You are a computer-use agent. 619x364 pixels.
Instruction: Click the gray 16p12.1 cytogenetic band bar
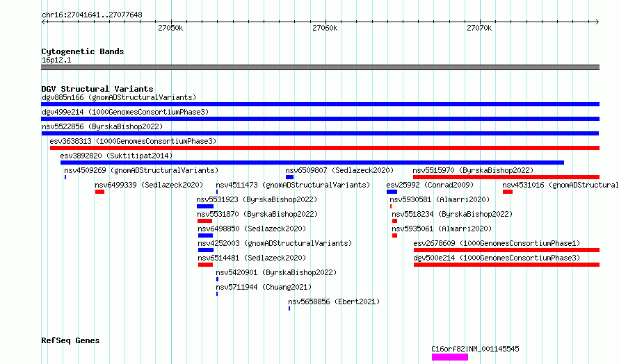(x=320, y=67)
